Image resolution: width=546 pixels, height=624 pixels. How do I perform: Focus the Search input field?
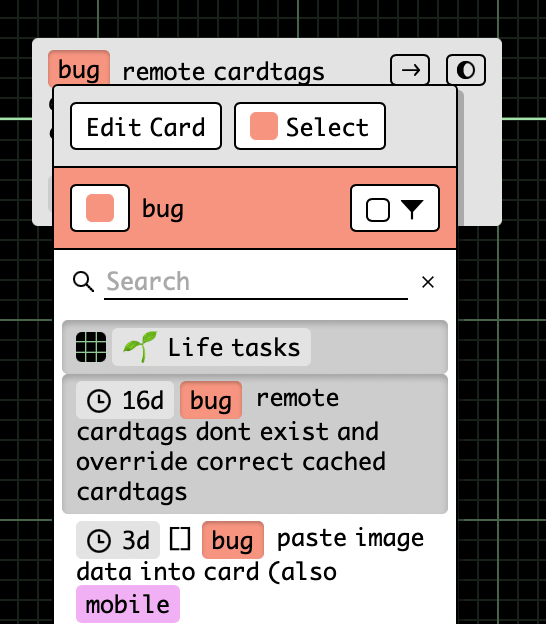click(x=256, y=282)
